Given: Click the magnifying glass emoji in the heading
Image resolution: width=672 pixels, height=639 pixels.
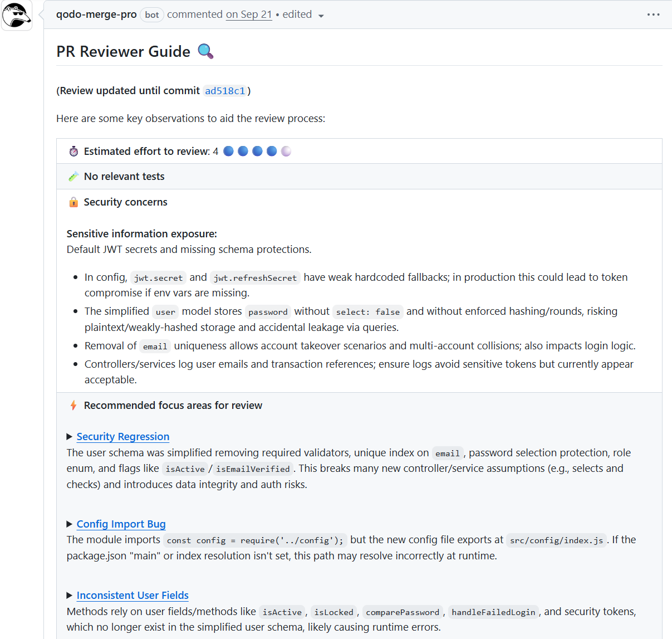Looking at the screenshot, I should pyautogui.click(x=206, y=51).
